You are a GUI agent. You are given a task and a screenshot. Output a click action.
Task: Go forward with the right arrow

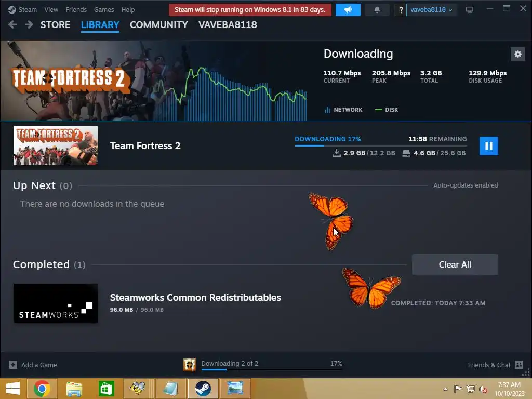coord(29,24)
